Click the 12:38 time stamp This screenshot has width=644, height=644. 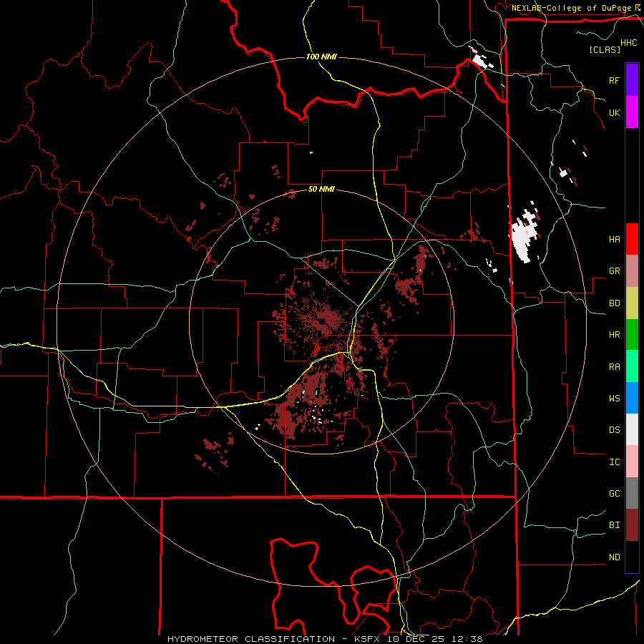click(467, 639)
